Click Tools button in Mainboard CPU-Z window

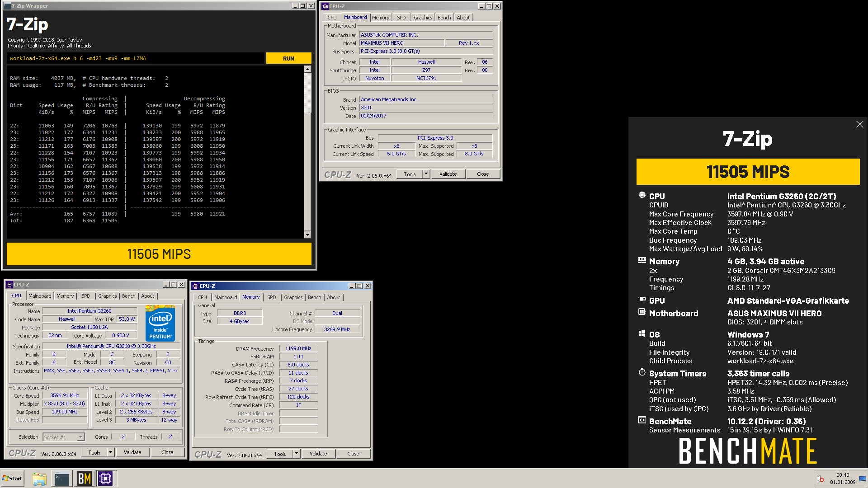pyautogui.click(x=410, y=174)
